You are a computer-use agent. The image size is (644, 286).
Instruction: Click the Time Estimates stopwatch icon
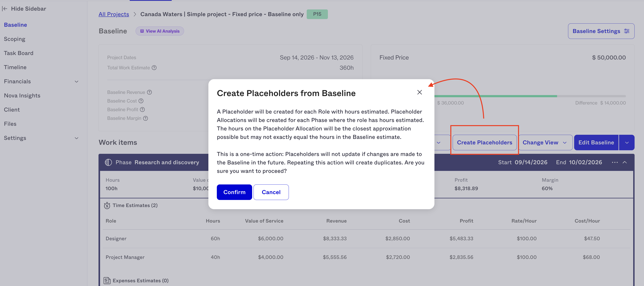point(107,205)
